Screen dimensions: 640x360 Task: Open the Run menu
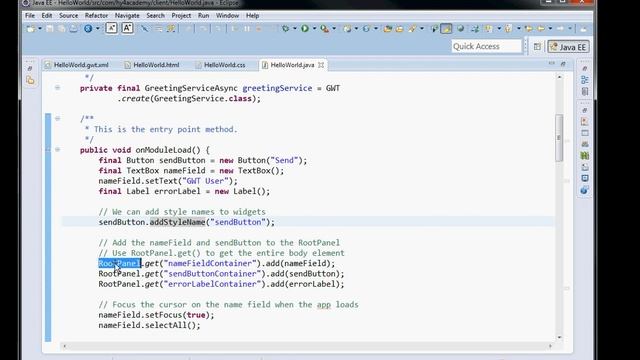point(203,16)
